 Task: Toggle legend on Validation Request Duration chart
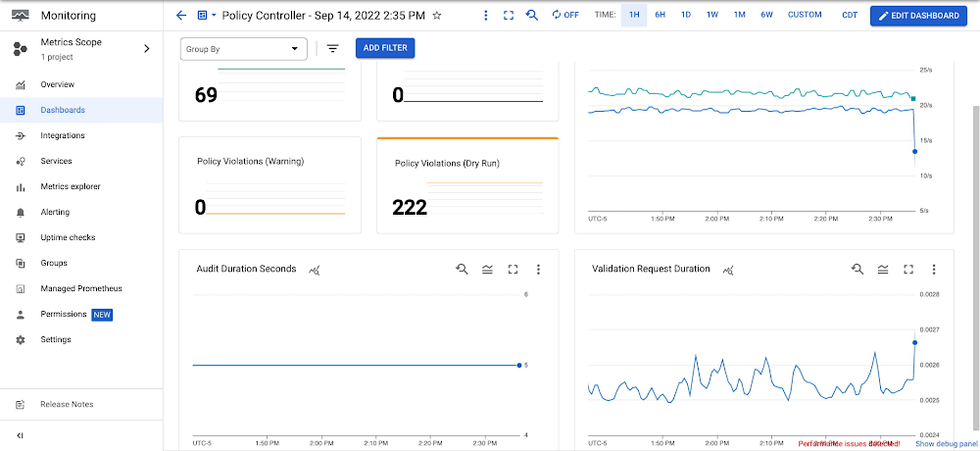click(x=883, y=270)
